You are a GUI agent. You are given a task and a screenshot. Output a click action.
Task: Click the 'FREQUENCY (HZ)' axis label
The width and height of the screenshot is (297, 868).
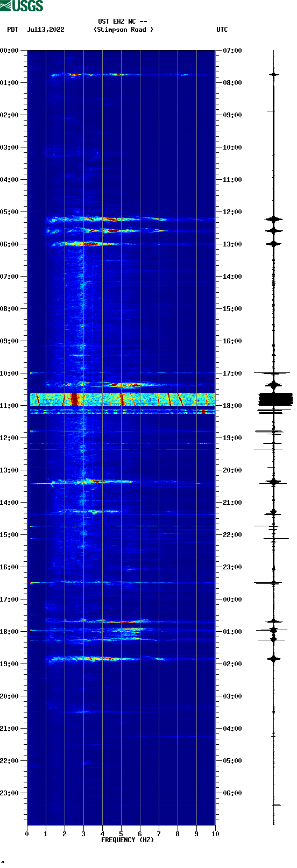(x=128, y=840)
